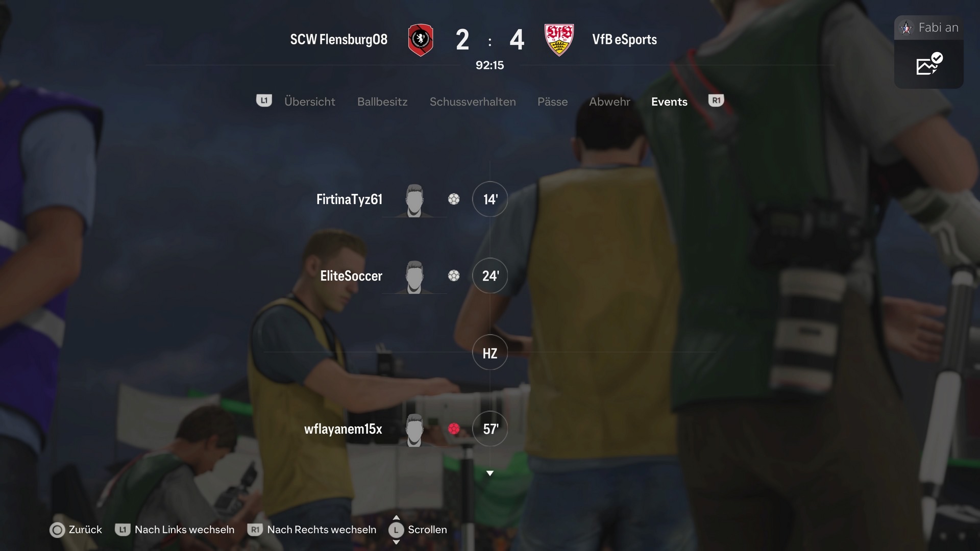Switch to the Übersicht tab
Screen dimensions: 980x551
[310, 102]
